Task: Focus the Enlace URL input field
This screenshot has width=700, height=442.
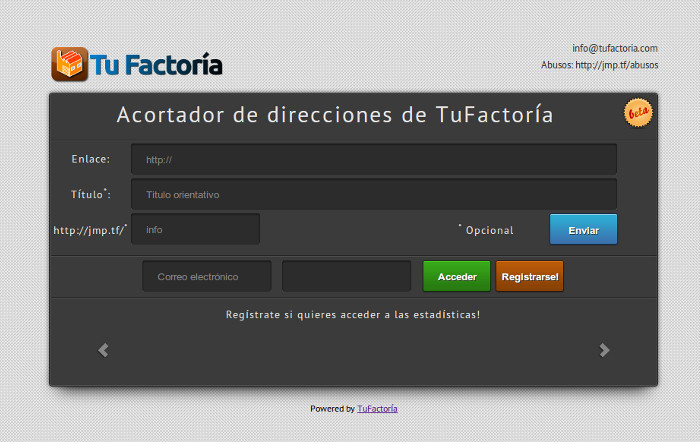Action: click(x=373, y=159)
